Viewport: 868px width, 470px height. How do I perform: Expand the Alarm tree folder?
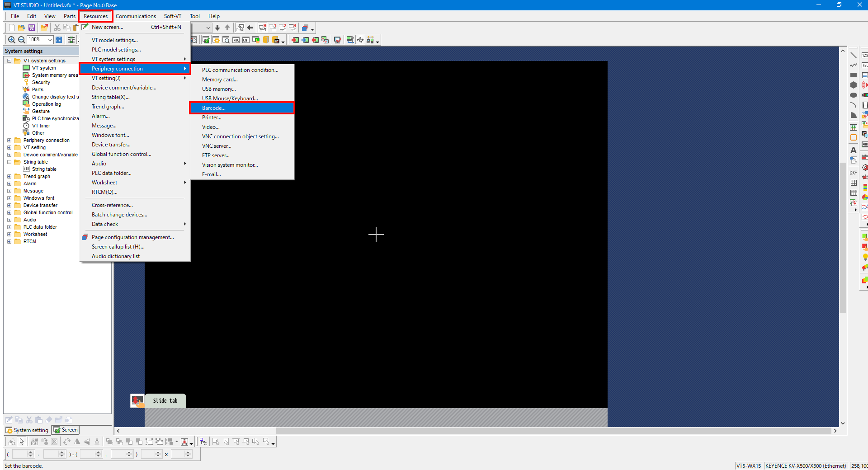[x=9, y=183]
